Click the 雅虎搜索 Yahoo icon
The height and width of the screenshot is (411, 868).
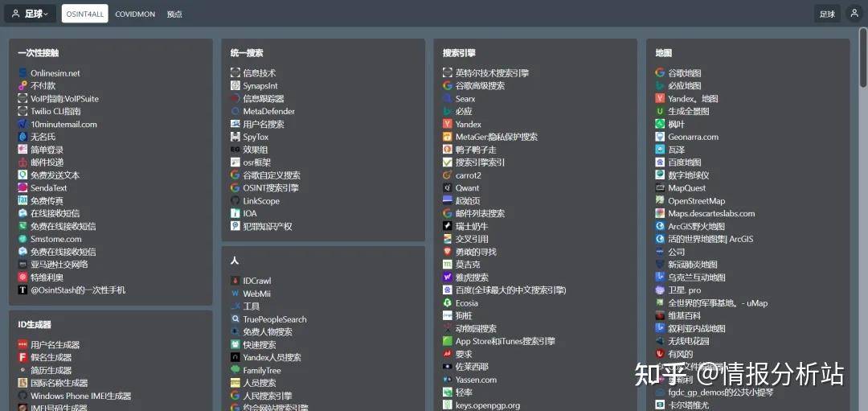[448, 277]
